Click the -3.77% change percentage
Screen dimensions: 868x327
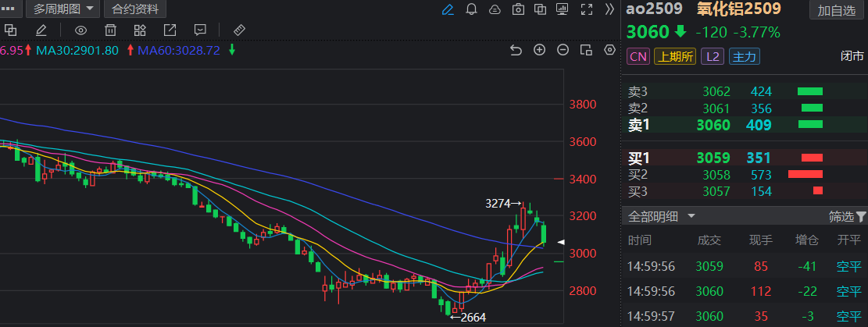[x=757, y=33]
